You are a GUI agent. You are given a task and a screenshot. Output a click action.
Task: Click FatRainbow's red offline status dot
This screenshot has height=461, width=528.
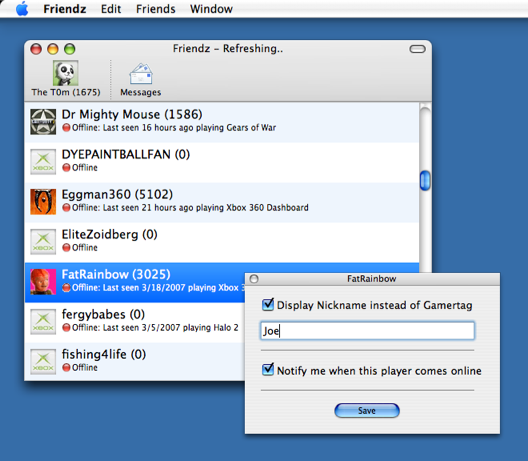pyautogui.click(x=66, y=288)
